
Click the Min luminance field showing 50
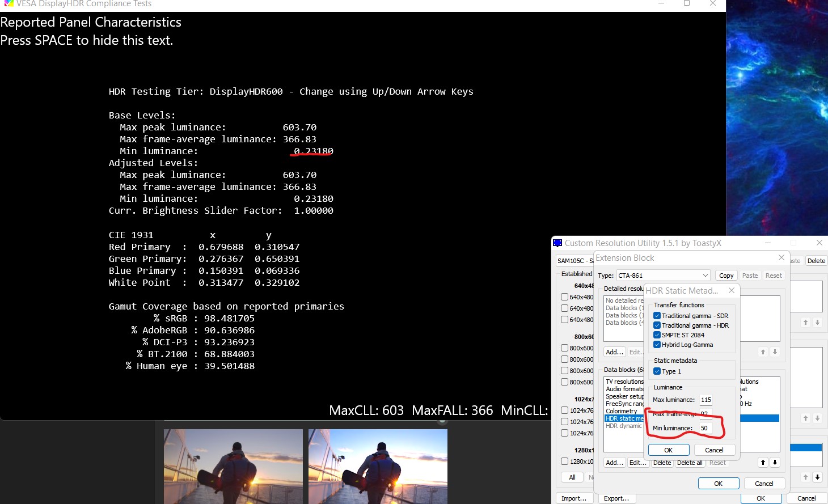[706, 428]
